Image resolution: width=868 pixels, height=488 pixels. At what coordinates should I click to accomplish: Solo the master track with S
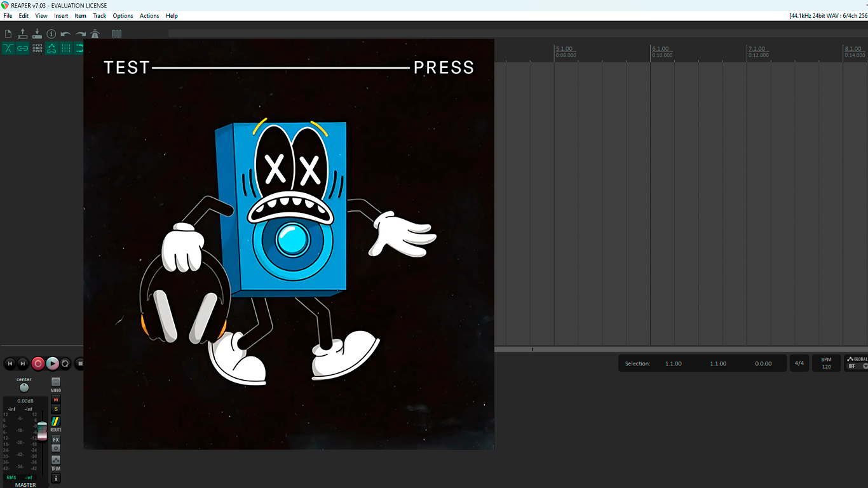56,409
